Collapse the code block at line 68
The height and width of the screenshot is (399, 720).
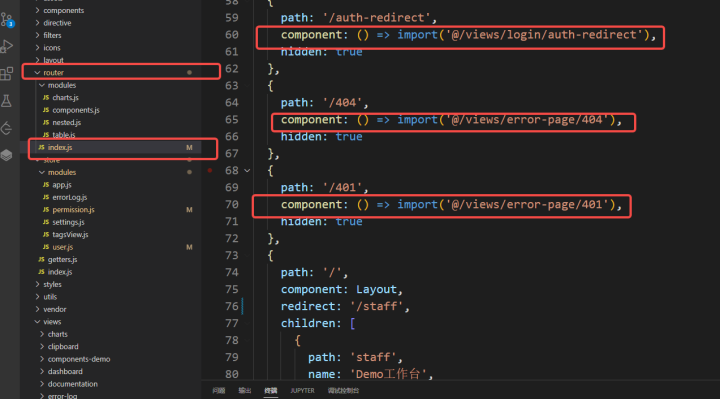(x=247, y=170)
